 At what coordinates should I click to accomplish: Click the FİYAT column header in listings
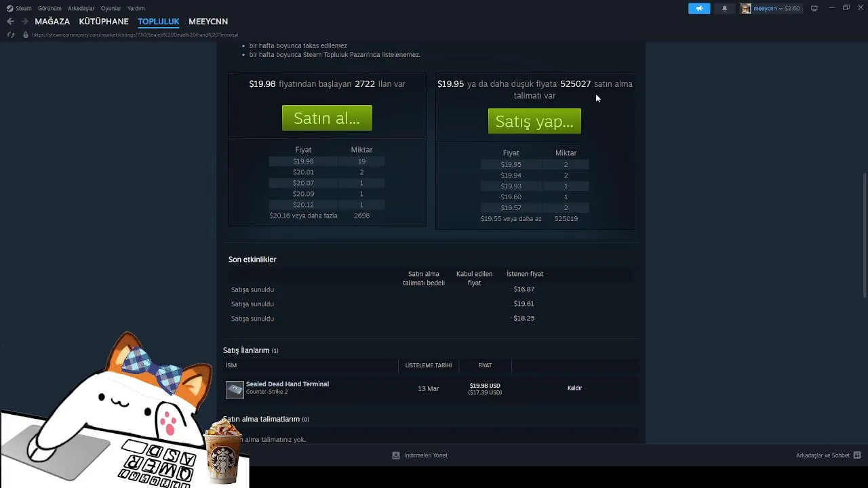click(485, 366)
